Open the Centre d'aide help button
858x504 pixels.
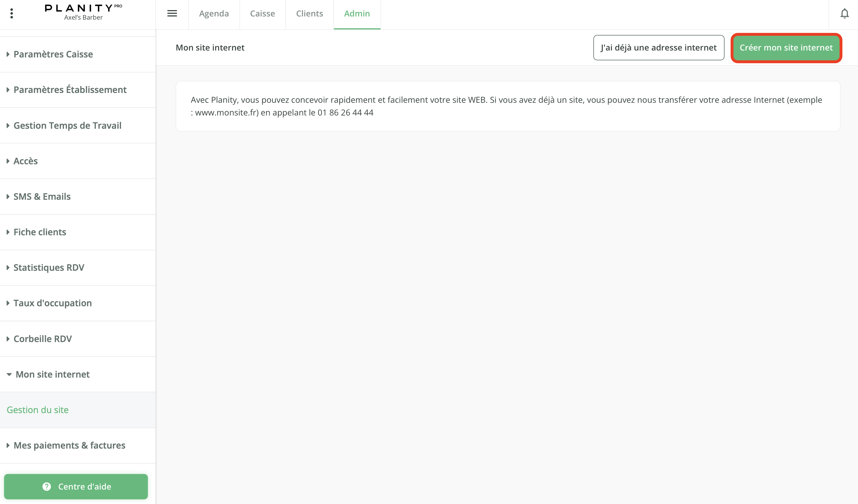click(x=76, y=486)
